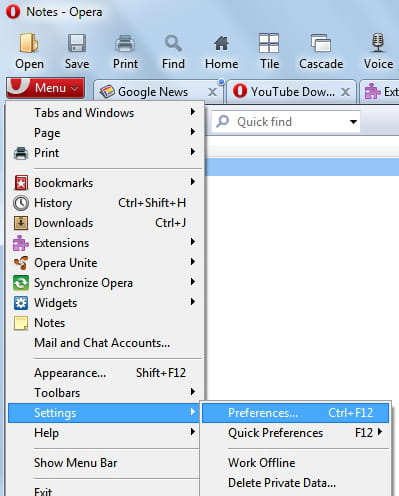Viewport: 399px width, 496px height.
Task: Click the Widgets gear icon in menu
Action: point(21,303)
